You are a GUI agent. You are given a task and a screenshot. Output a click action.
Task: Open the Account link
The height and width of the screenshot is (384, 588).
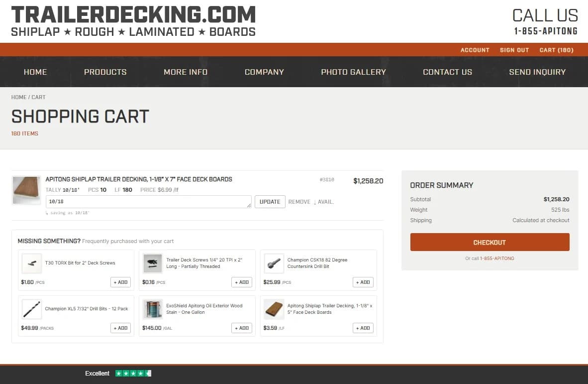point(475,50)
